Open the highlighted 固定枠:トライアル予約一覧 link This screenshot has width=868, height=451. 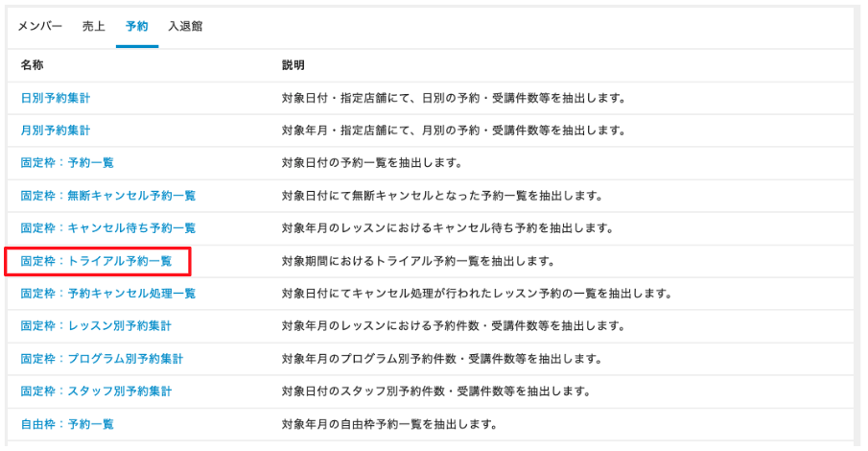[x=96, y=261]
